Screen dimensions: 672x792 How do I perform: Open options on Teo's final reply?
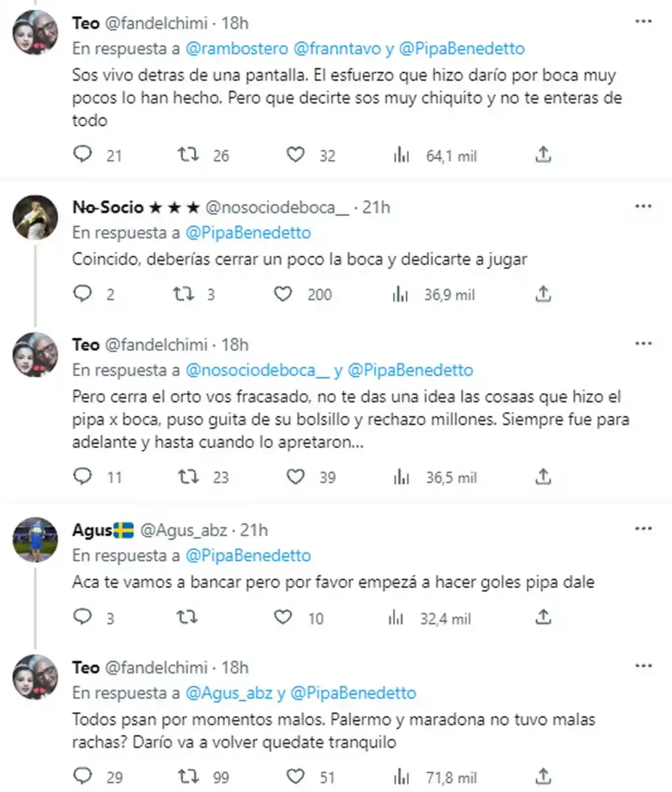(643, 667)
